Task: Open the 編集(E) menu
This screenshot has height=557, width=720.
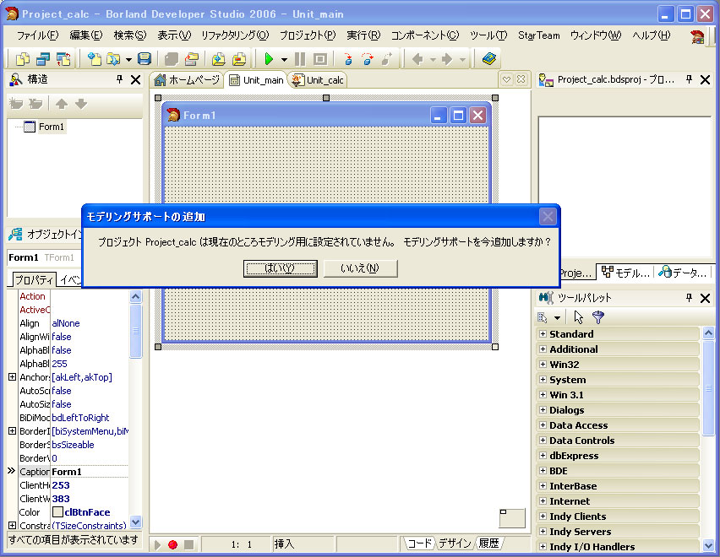Action: coord(86,35)
